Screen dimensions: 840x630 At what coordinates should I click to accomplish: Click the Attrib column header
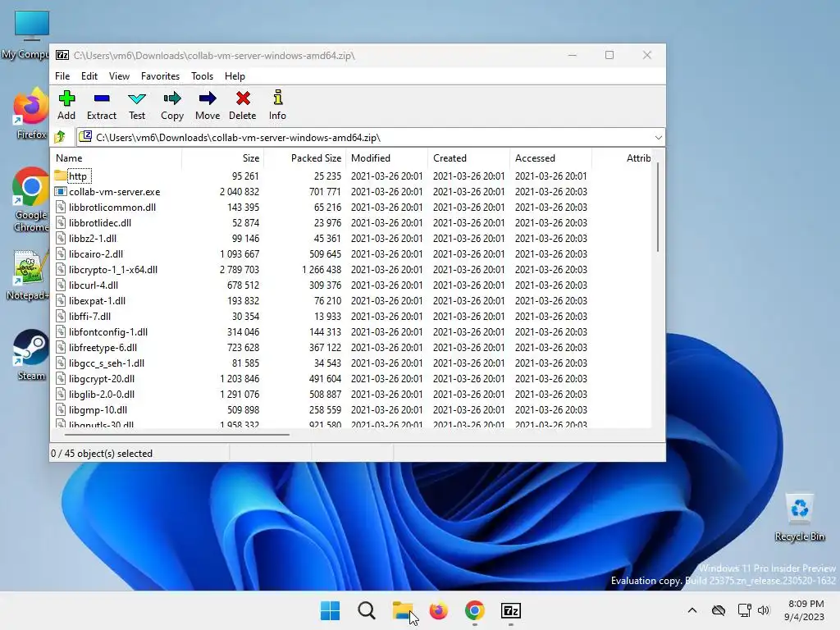click(x=622, y=158)
